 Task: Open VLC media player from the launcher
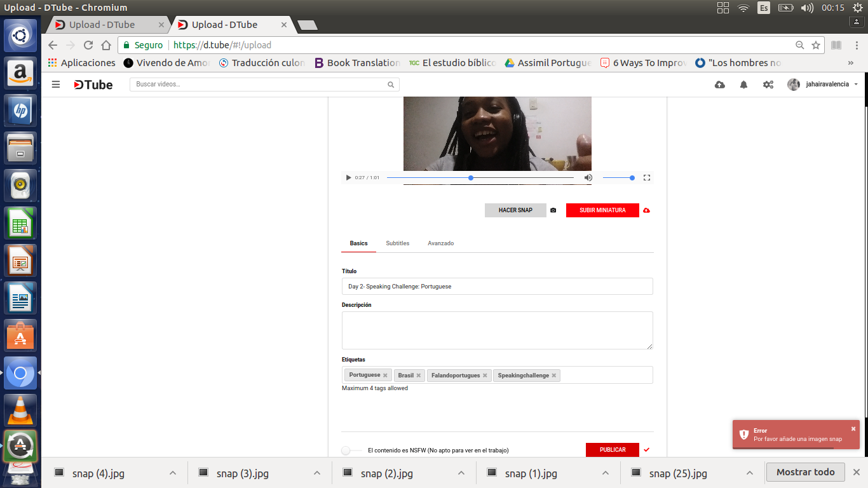point(20,410)
